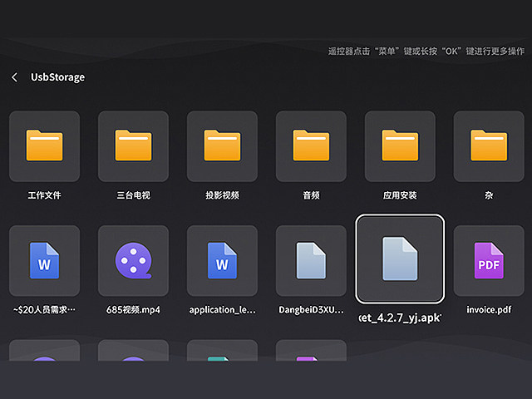Select the DangbeiD3XU file
The height and width of the screenshot is (399, 532).
click(x=311, y=260)
